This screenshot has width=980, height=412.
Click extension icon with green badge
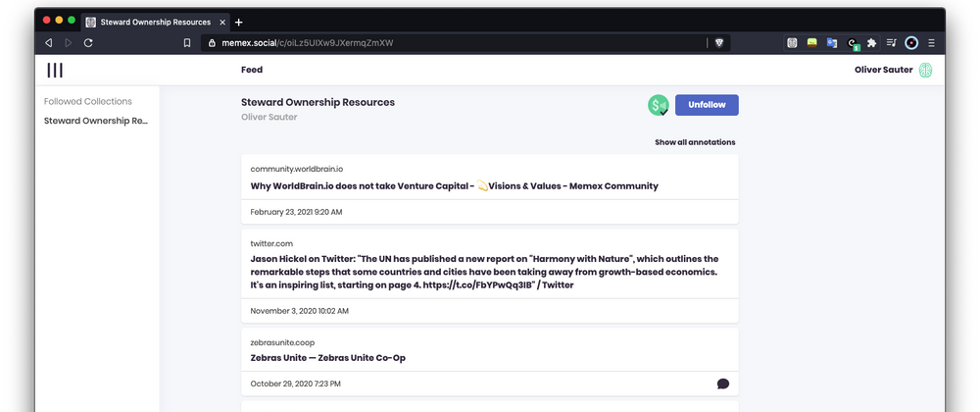pyautogui.click(x=853, y=44)
